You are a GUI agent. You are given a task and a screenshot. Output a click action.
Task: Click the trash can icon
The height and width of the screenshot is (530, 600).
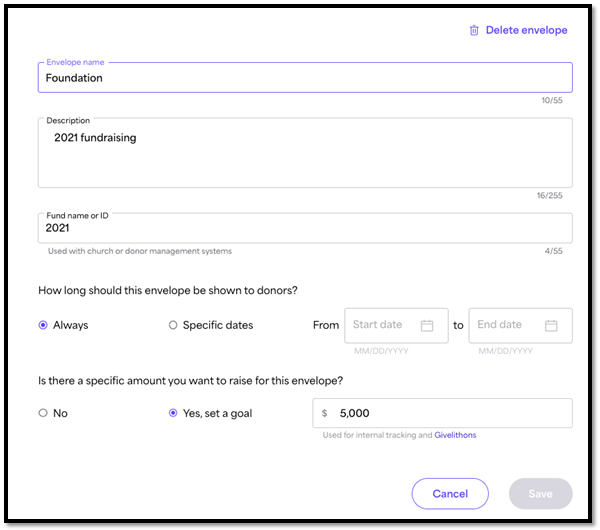click(x=474, y=30)
